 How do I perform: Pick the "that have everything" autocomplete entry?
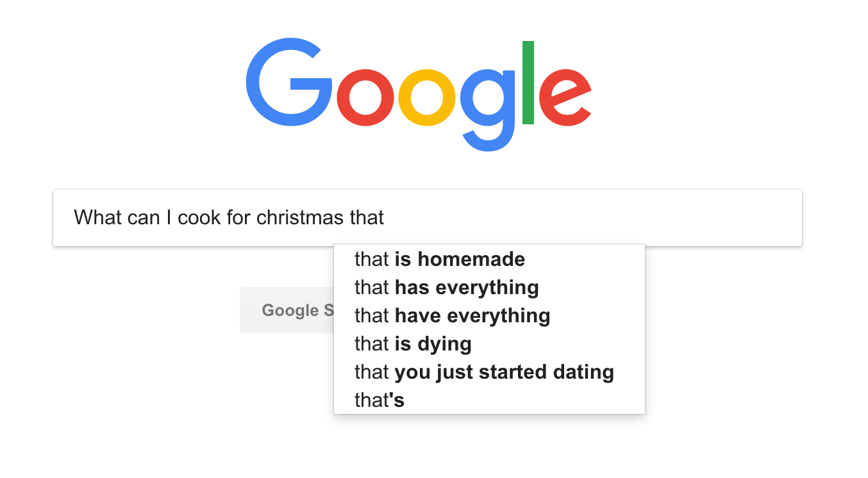tap(453, 315)
